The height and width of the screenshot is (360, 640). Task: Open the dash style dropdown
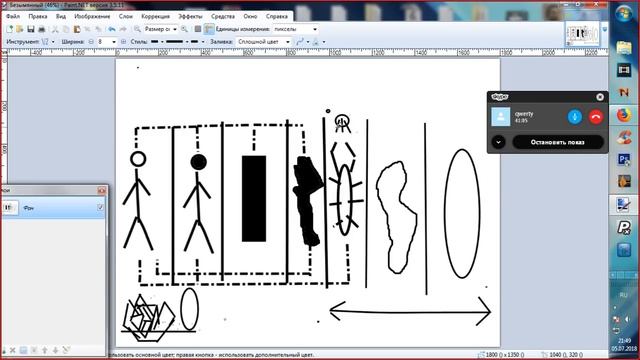pyautogui.click(x=177, y=42)
